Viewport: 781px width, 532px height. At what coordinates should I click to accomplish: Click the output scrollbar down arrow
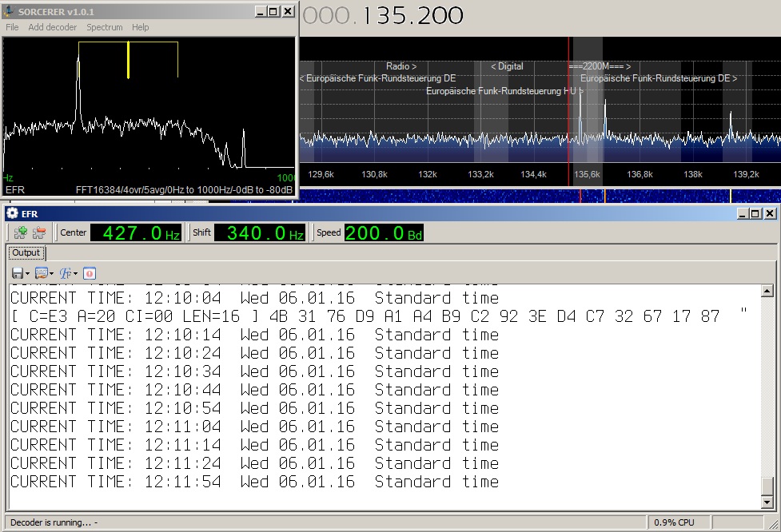[767, 502]
